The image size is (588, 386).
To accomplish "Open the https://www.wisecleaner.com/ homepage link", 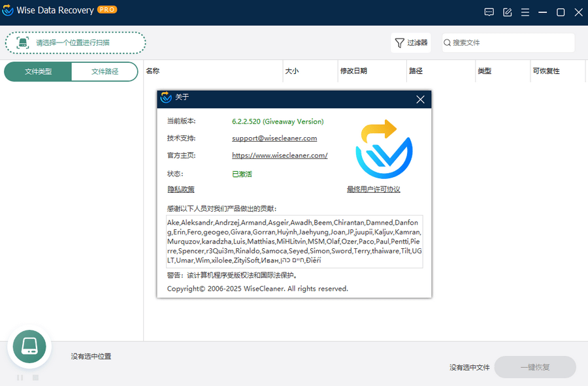I will [280, 155].
